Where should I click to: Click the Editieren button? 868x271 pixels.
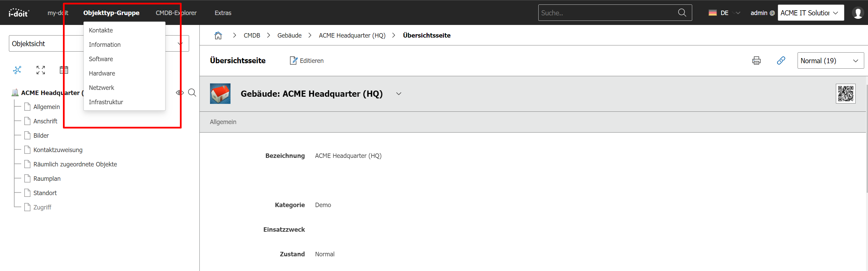tap(307, 61)
